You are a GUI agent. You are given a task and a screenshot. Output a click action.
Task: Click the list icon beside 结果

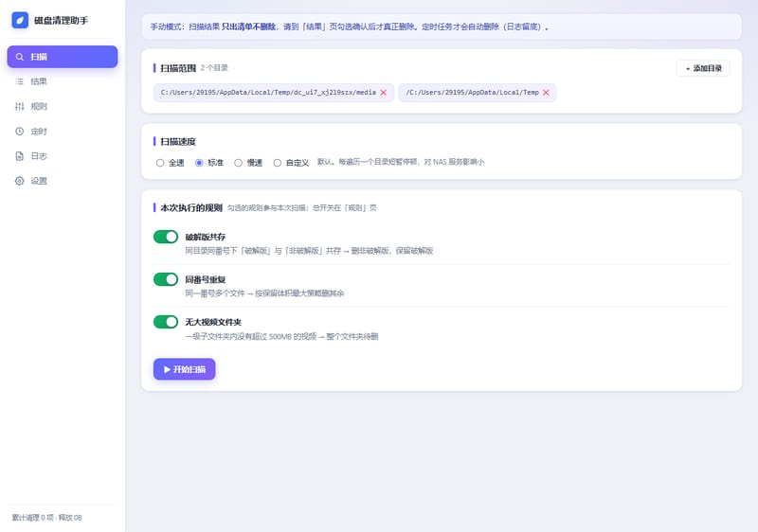(19, 81)
